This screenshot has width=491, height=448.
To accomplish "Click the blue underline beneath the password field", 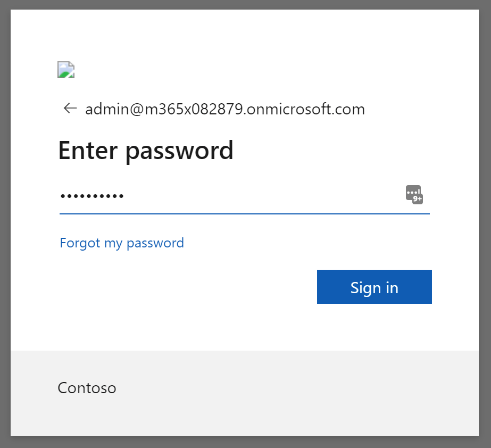I will click(x=245, y=214).
